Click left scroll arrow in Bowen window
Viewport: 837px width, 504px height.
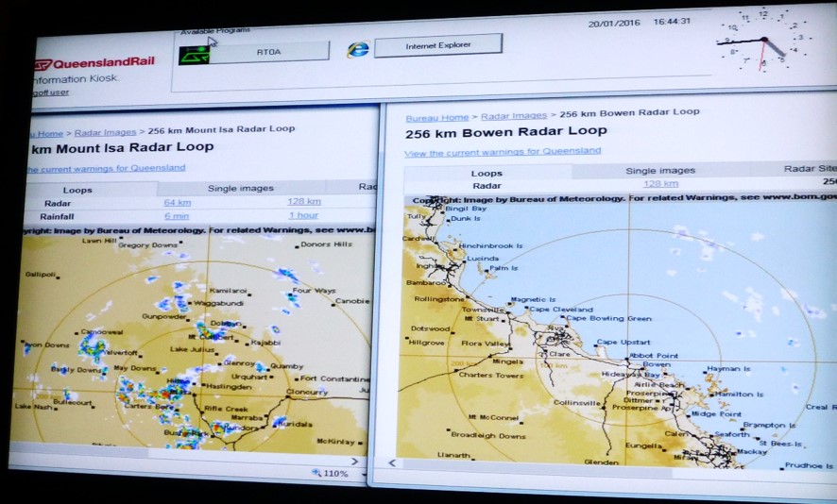pyautogui.click(x=392, y=462)
